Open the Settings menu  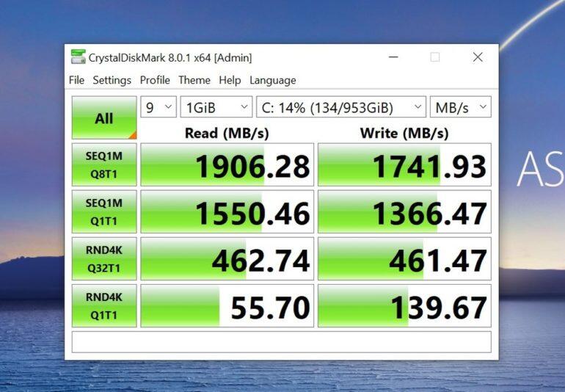[112, 80]
